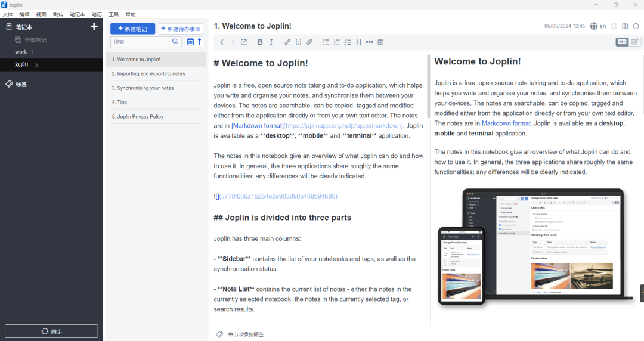This screenshot has height=341, width=644.
Task: Click 新建待办事项 button
Action: point(181,29)
